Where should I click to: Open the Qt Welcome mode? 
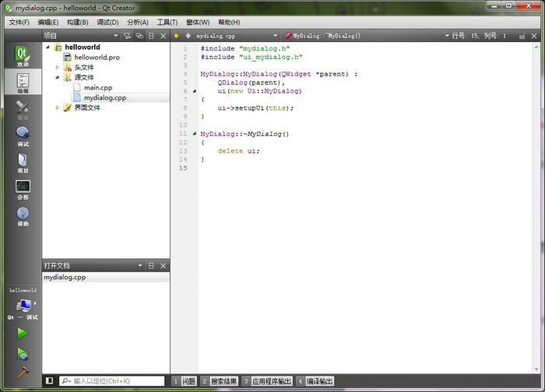22,58
